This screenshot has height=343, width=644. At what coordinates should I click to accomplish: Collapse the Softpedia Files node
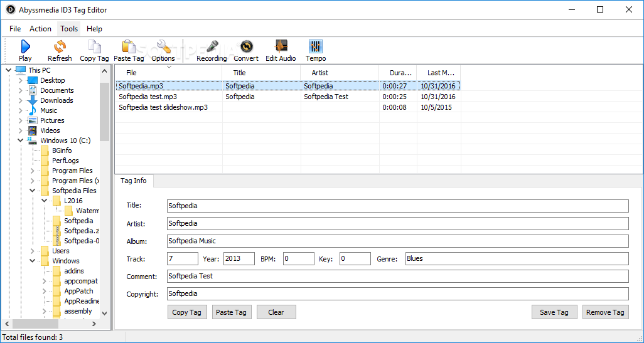33,191
